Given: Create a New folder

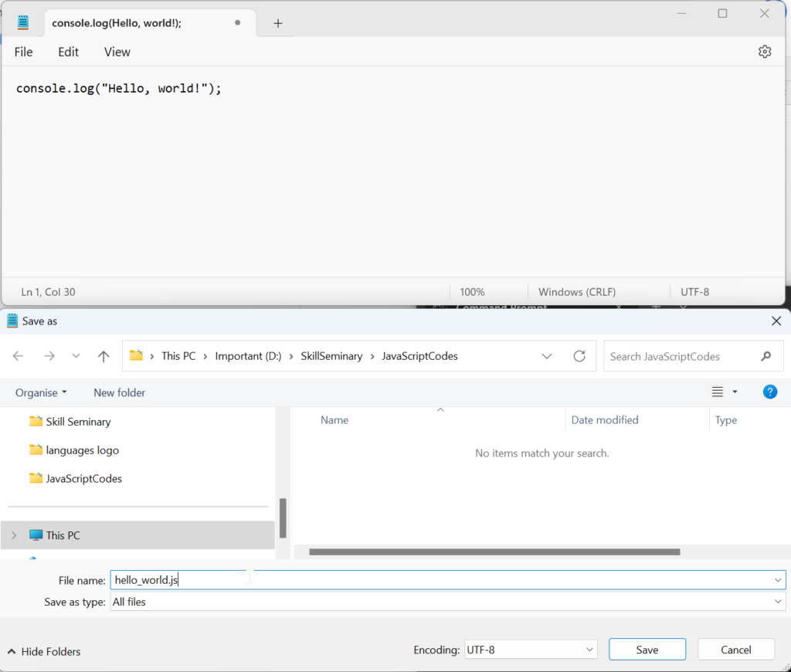Looking at the screenshot, I should [x=119, y=392].
